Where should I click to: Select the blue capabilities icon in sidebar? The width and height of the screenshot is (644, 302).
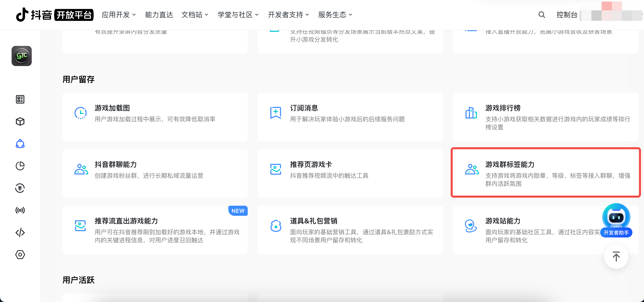20,144
